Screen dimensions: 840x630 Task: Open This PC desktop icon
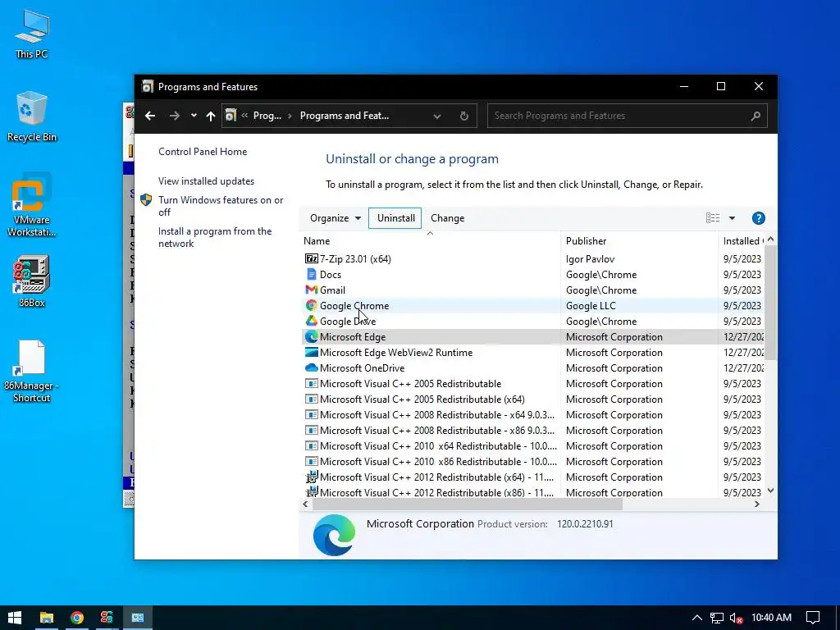click(x=32, y=34)
